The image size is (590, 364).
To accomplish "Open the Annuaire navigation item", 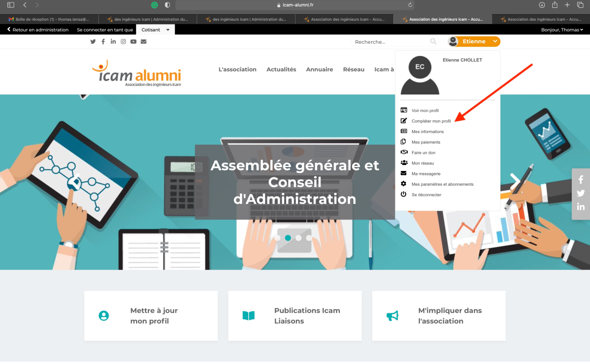I will coord(320,70).
